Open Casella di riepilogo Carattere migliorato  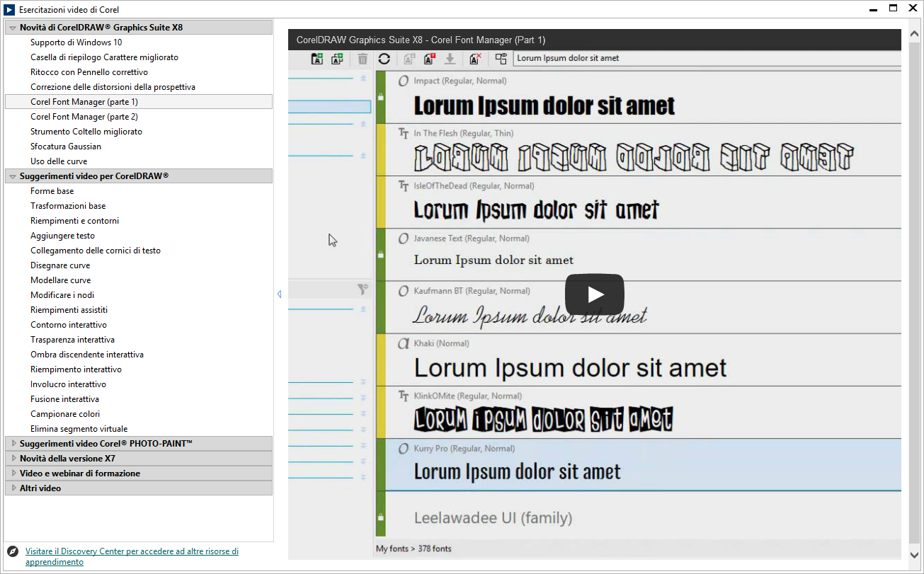tap(104, 57)
